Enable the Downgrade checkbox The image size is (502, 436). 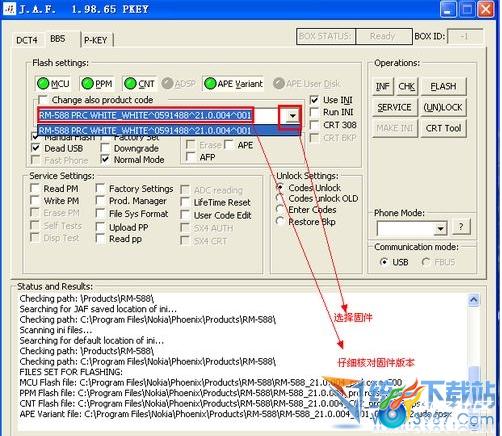pyautogui.click(x=105, y=148)
